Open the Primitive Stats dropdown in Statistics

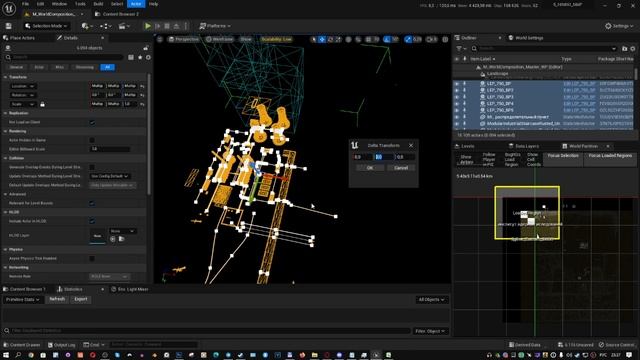(x=23, y=299)
